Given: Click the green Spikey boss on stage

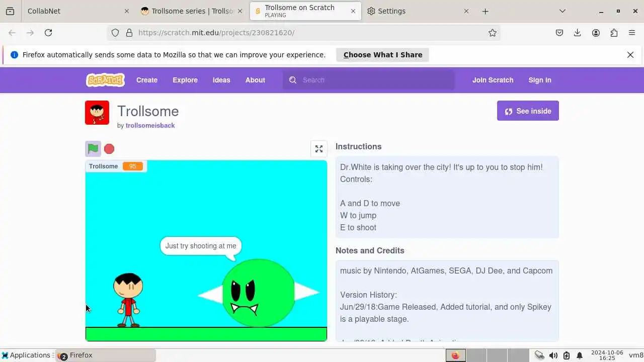Looking at the screenshot, I should point(258,293).
